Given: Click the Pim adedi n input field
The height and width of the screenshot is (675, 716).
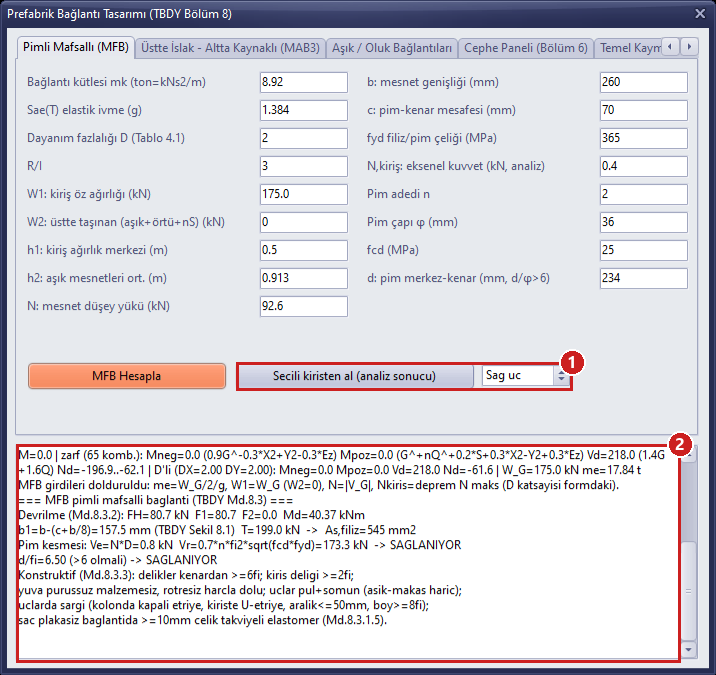Looking at the screenshot, I should click(x=643, y=194).
